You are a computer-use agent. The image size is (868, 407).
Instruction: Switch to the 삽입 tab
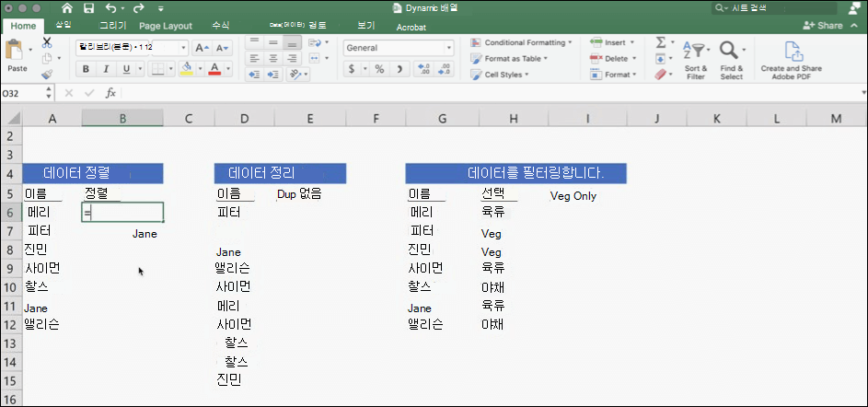click(x=64, y=25)
